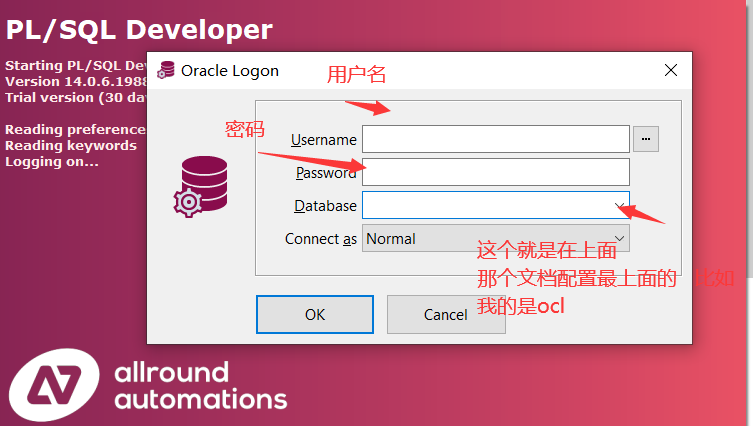Click the Reading keywords status text

click(71, 146)
